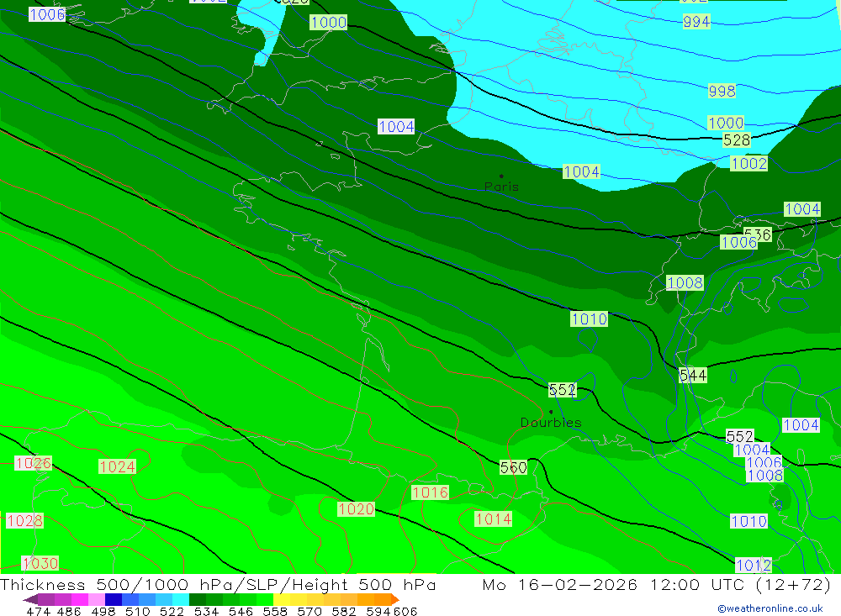The height and width of the screenshot is (616, 841).
Task: Click the light pink 498 legend swatch
Action: click(97, 599)
